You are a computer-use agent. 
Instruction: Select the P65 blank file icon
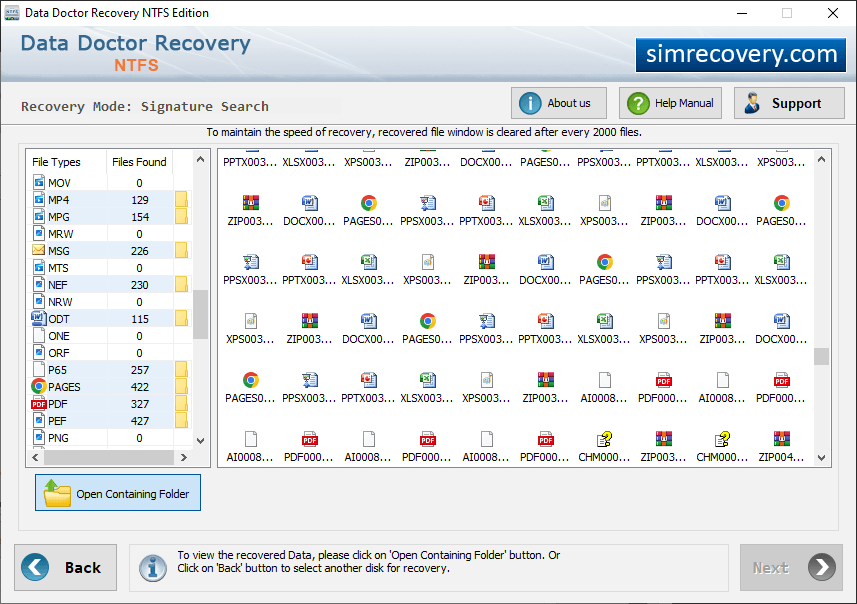click(39, 369)
